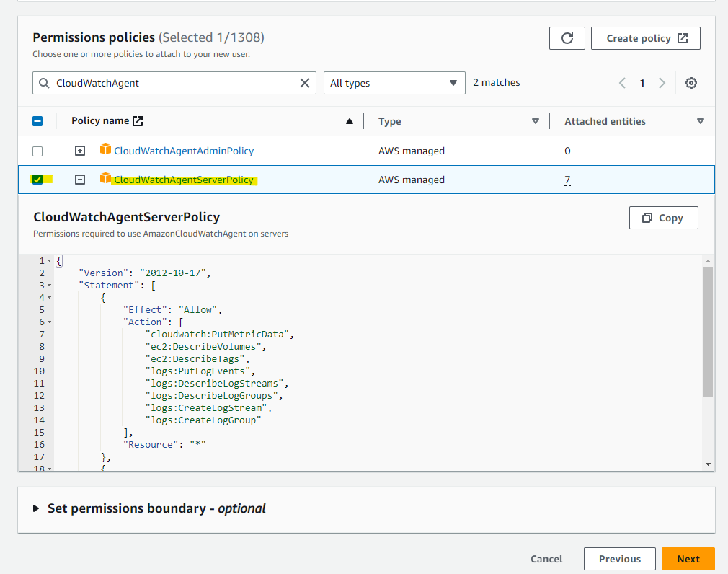Click the "logs:CreateLogGroup" line

203,420
